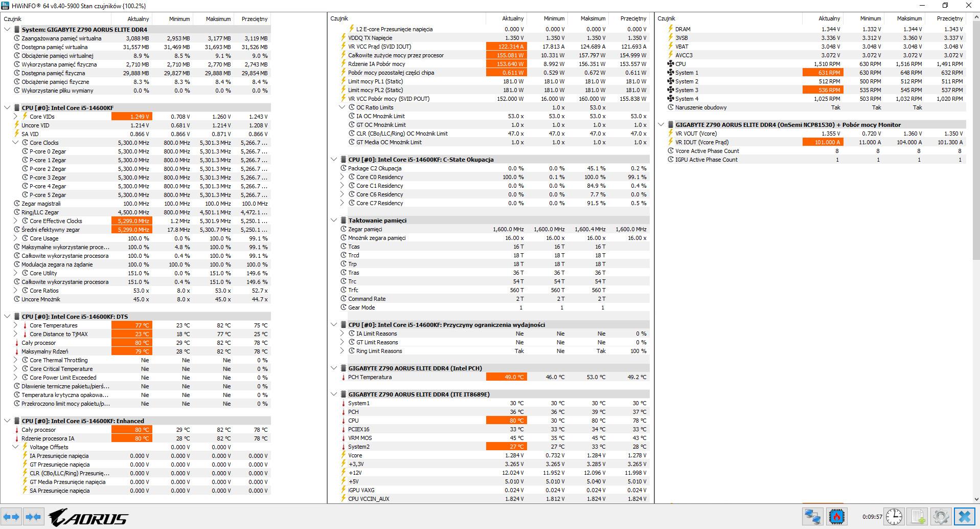Viewport: 980px width, 529px height.
Task: Click the clock icon next to elapsed timer
Action: point(894,517)
